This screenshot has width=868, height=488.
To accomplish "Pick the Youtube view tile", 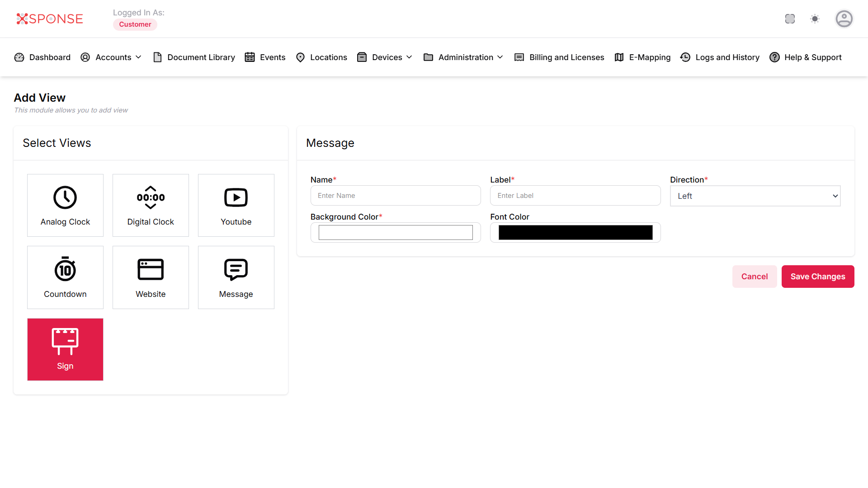I will tap(236, 205).
